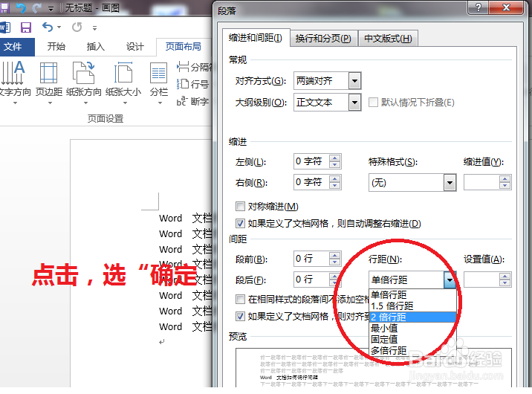Select the 缩进和间距 dialog tab
Viewport: 532px width, 394px height.
point(256,38)
